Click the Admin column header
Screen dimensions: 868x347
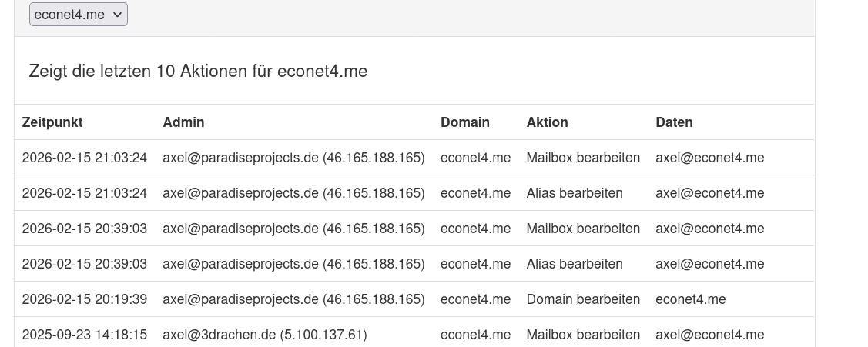(183, 122)
